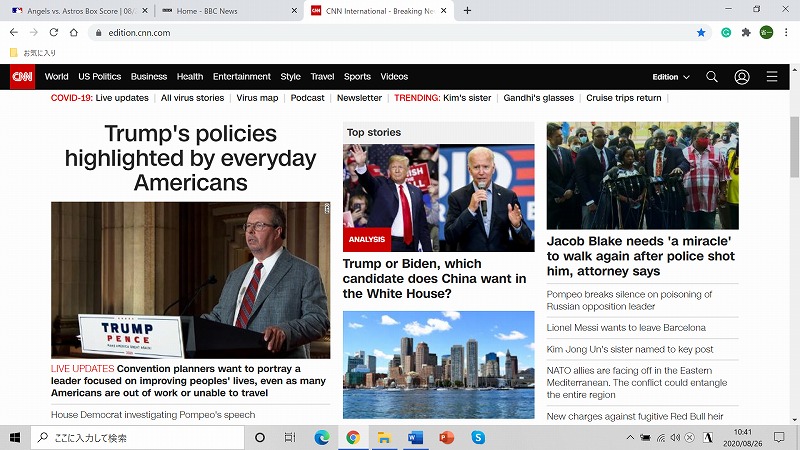
Task: Open the US Politics section
Action: (99, 77)
